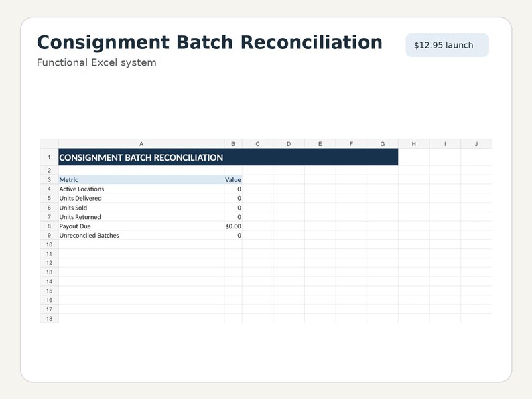Select row 17 header
This screenshot has height=399, width=532.
49,309
